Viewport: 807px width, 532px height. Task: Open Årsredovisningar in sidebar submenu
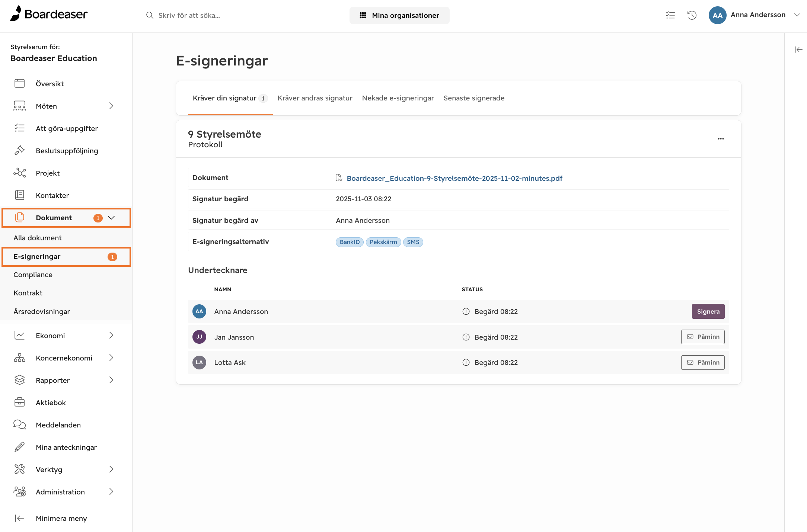[42, 311]
